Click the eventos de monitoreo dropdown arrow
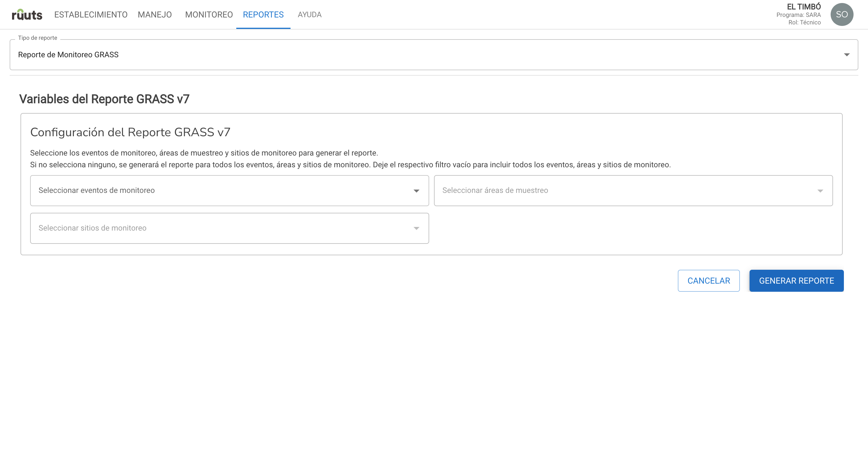Viewport: 868px width, 475px height. click(417, 190)
